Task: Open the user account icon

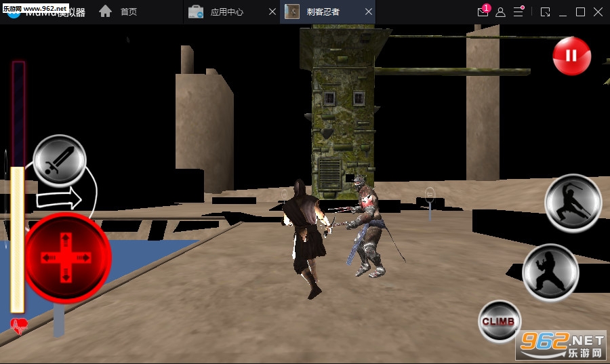Action: pos(501,12)
